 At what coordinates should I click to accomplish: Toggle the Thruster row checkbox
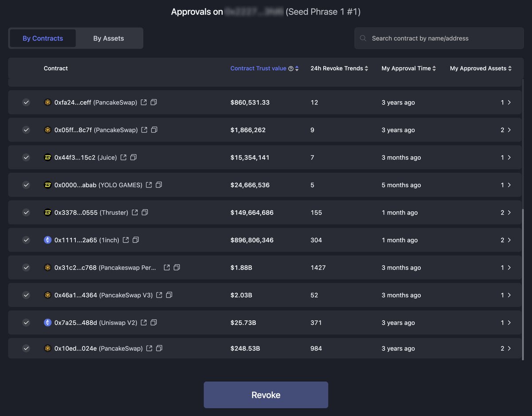[26, 212]
